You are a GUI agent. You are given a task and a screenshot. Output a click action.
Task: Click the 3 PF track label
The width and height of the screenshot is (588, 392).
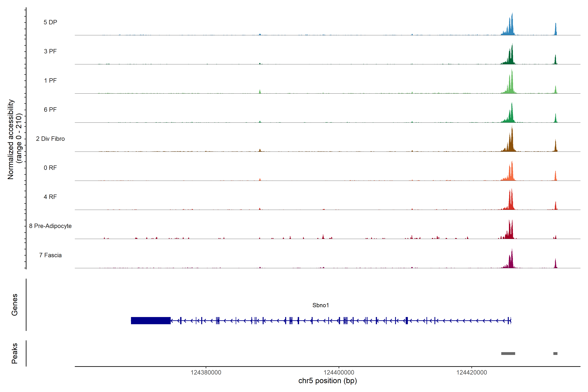click(50, 51)
